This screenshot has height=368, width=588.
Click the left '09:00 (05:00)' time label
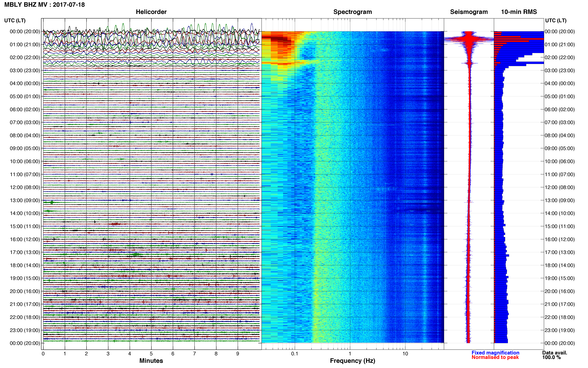pos(25,148)
